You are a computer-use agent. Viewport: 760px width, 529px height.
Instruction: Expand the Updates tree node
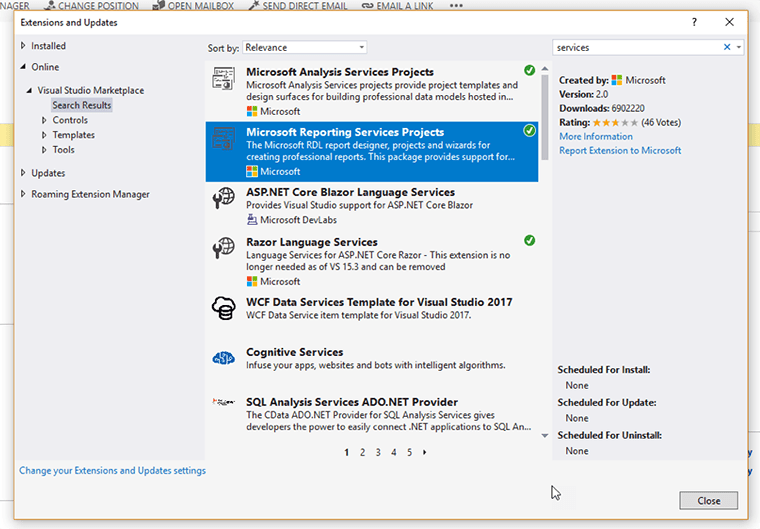[23, 173]
